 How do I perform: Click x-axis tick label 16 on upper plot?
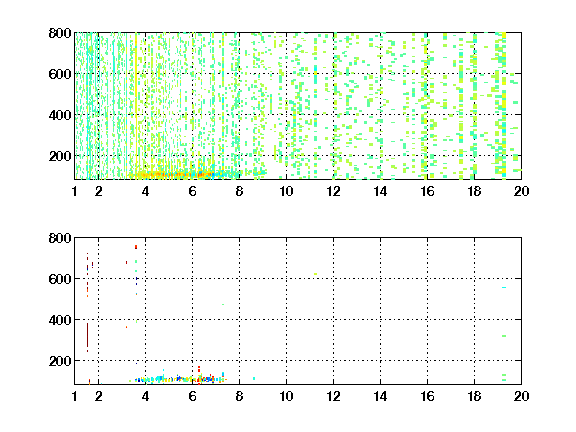(427, 191)
